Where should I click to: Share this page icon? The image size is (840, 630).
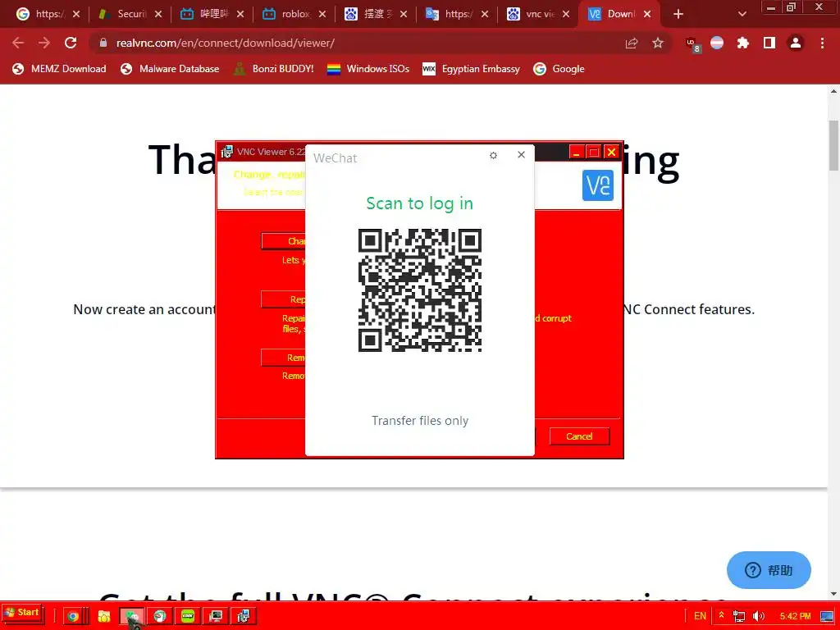click(x=632, y=43)
